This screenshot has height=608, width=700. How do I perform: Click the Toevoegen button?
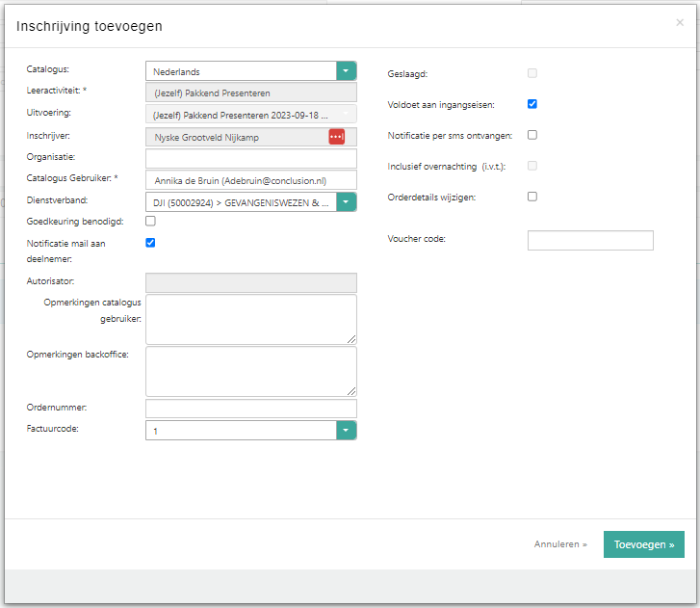[x=643, y=544]
